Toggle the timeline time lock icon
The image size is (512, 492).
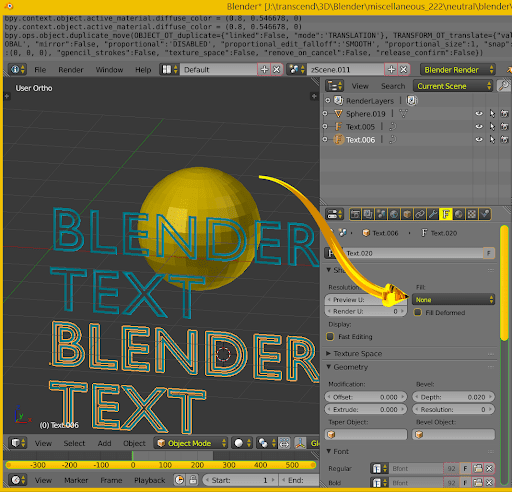(x=193, y=480)
